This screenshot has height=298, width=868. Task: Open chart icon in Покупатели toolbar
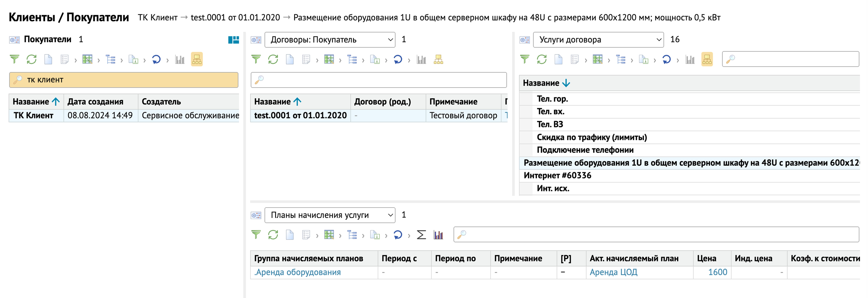[x=180, y=60]
